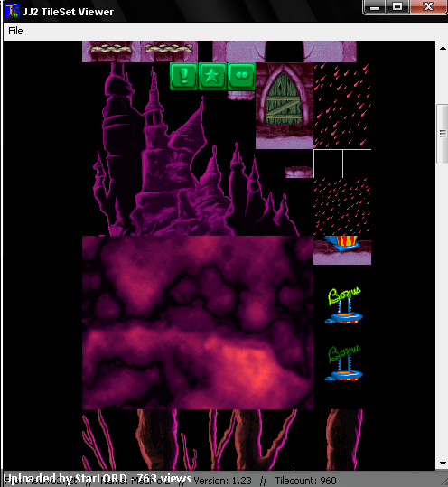Select the large red falling sparks tile
The height and width of the screenshot is (487, 448).
tap(342, 106)
